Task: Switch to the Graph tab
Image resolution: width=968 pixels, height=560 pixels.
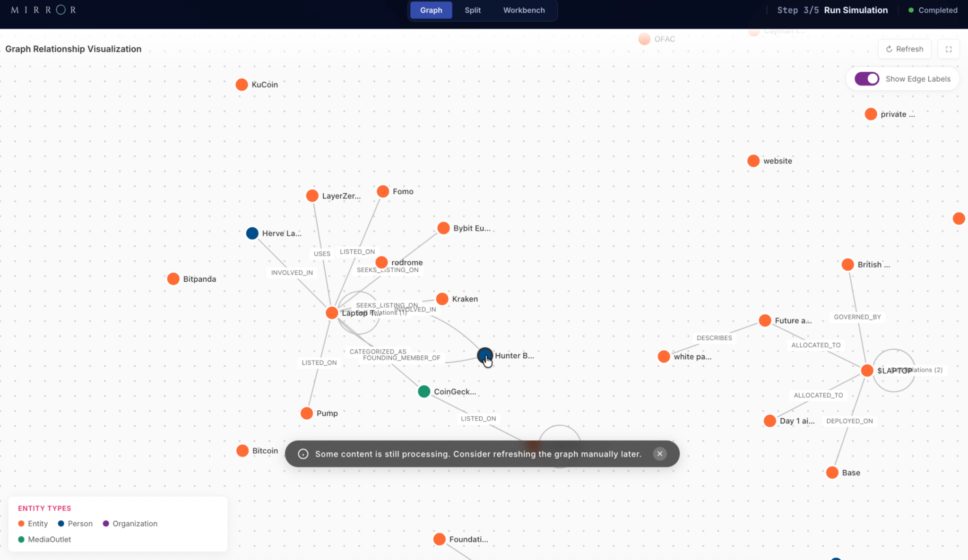Action: coord(431,10)
